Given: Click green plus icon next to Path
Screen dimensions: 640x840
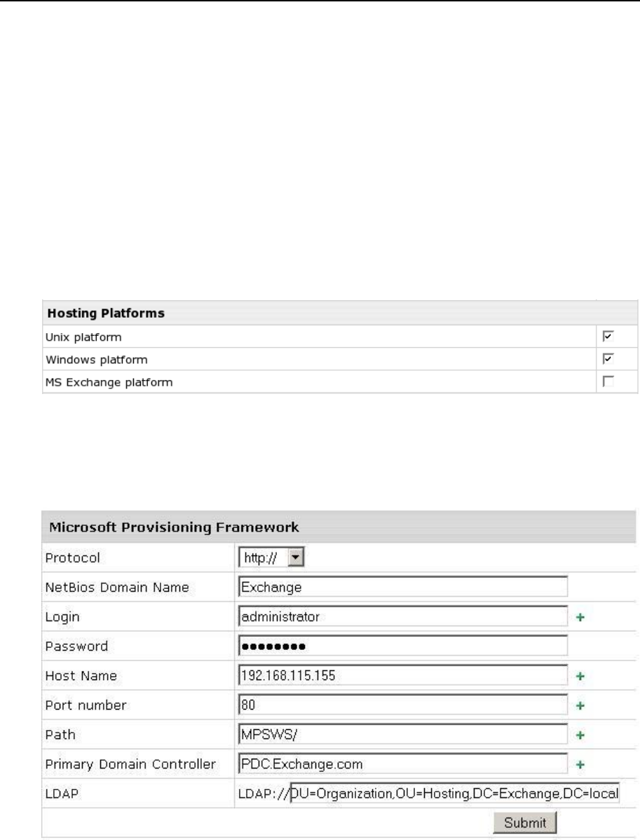Looking at the screenshot, I should (x=580, y=736).
